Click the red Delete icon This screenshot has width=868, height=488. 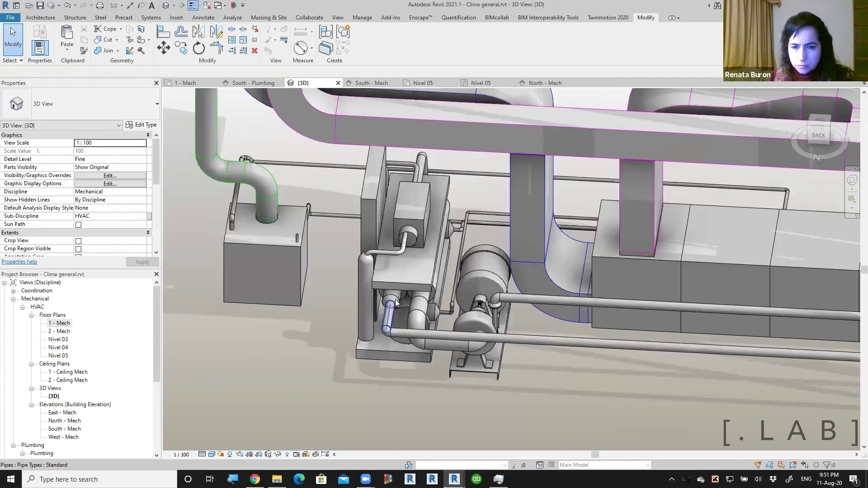coord(255,51)
